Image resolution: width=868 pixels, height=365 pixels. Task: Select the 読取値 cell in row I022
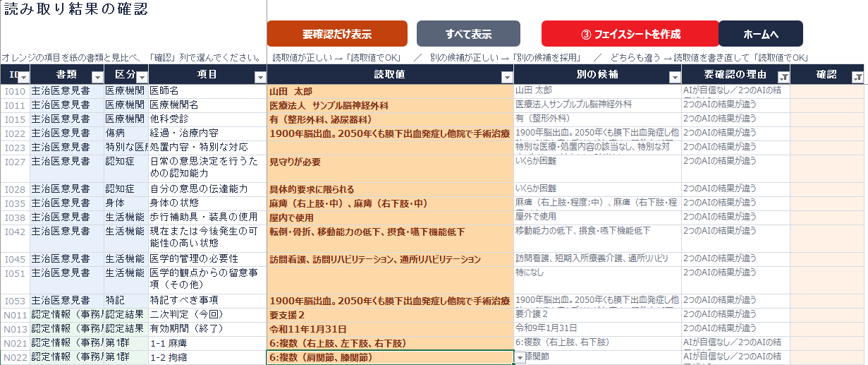390,133
